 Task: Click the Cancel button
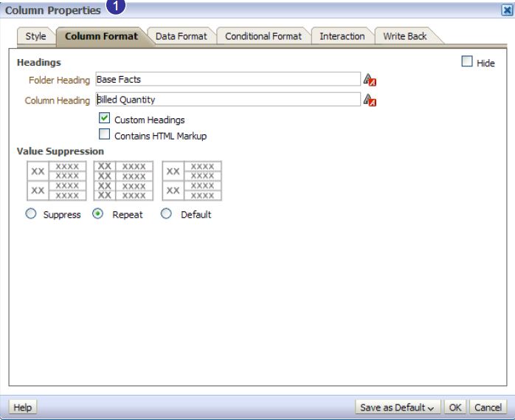coord(488,407)
